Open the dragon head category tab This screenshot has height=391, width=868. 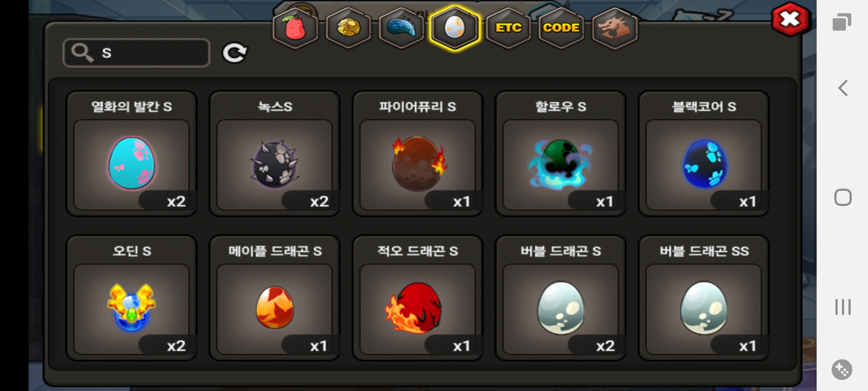pyautogui.click(x=615, y=28)
